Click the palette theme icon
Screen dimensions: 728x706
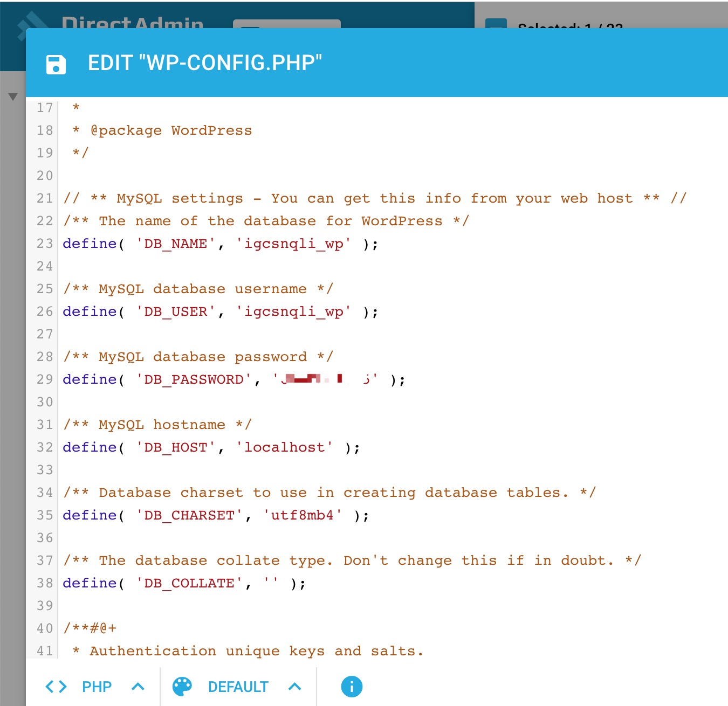click(x=182, y=687)
